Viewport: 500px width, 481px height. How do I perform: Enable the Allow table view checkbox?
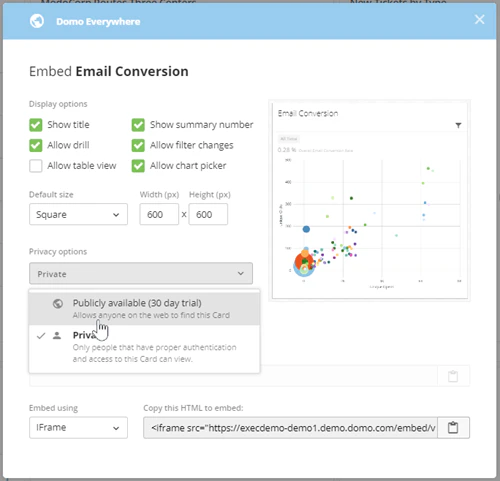36,166
